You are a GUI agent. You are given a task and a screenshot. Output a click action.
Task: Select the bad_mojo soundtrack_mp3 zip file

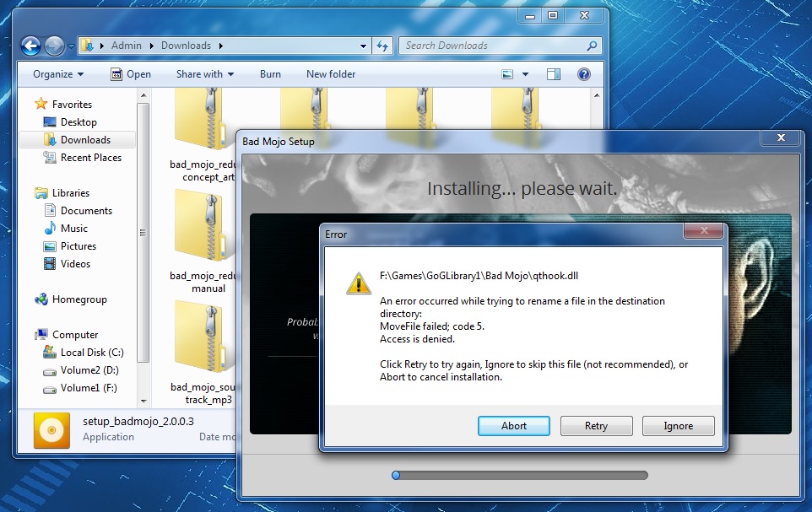coord(202,353)
